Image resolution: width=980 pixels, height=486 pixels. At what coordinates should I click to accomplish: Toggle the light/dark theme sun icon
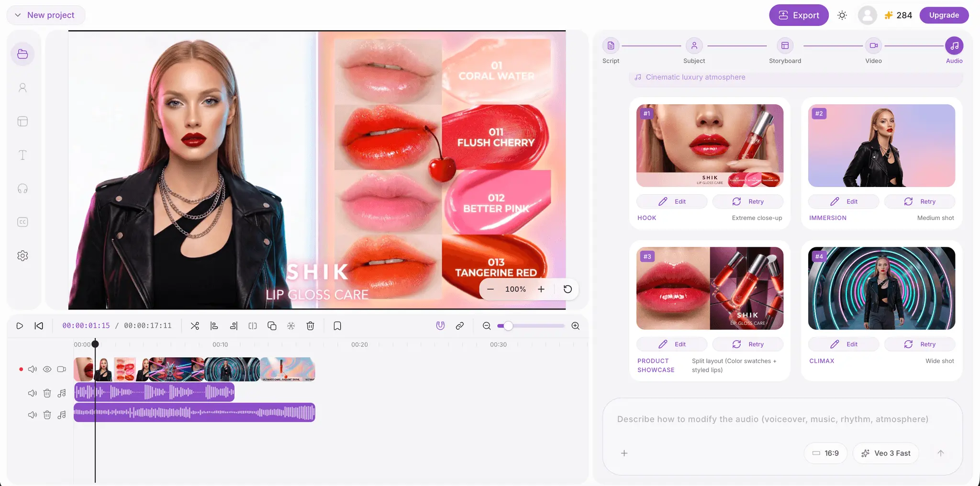842,15
